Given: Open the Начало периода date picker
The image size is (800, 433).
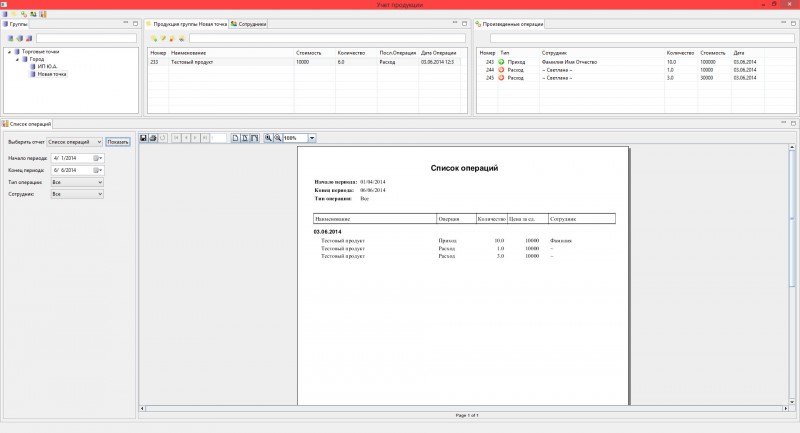Looking at the screenshot, I should (x=98, y=158).
